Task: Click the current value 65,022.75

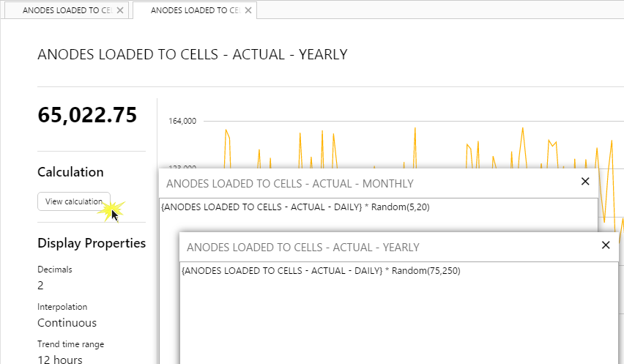Action: [87, 115]
